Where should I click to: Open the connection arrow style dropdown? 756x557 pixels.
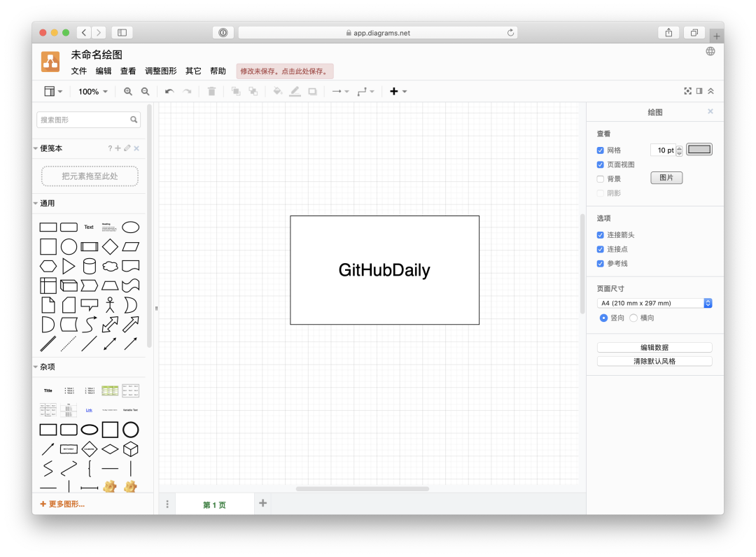340,92
